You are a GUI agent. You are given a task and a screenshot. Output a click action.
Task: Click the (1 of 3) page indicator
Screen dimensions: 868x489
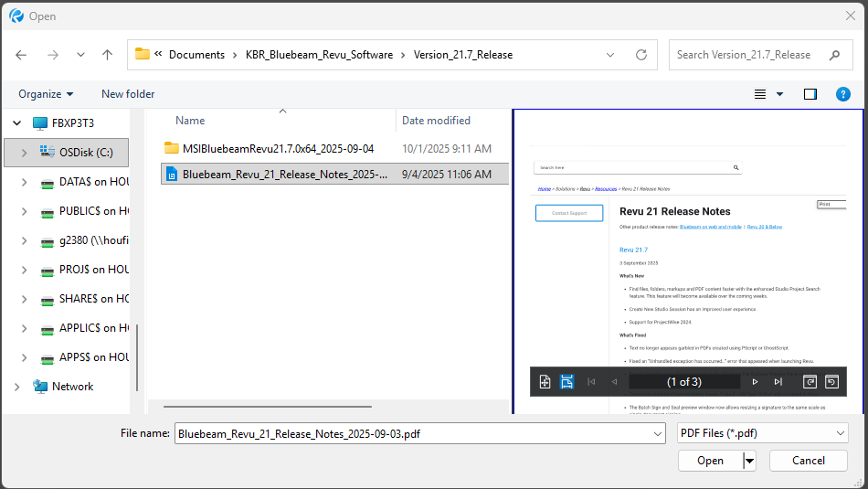pyautogui.click(x=684, y=382)
